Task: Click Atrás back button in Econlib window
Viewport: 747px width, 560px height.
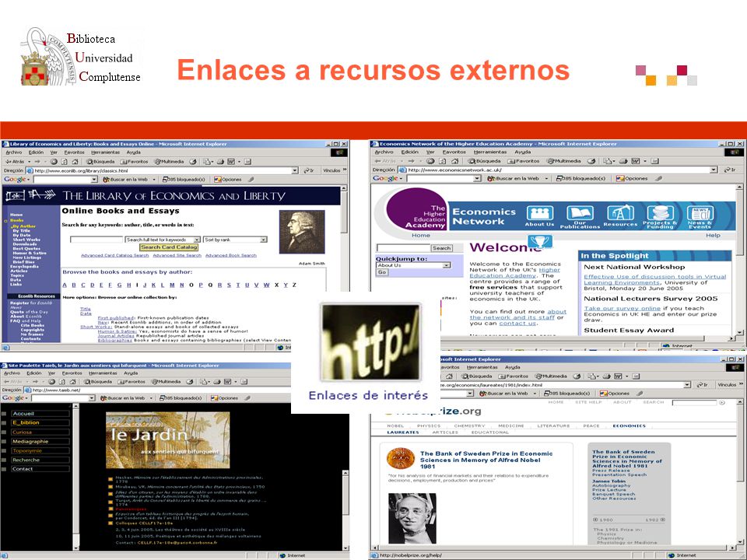Action: coord(16,162)
